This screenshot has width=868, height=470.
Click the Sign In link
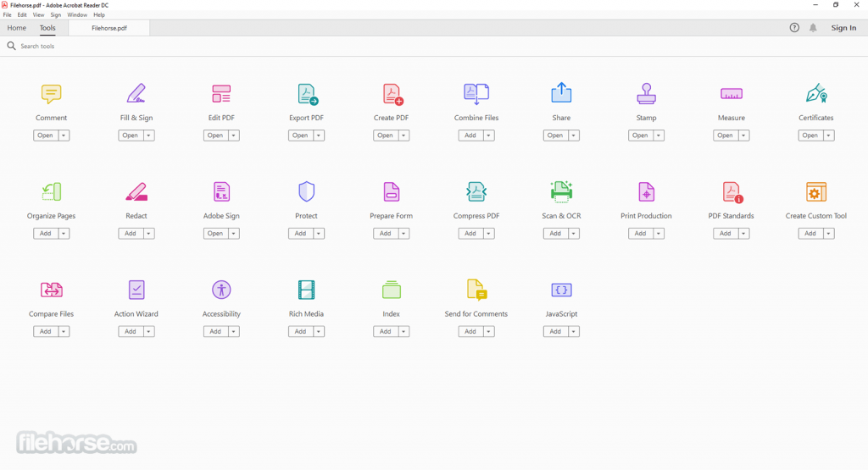coord(843,28)
